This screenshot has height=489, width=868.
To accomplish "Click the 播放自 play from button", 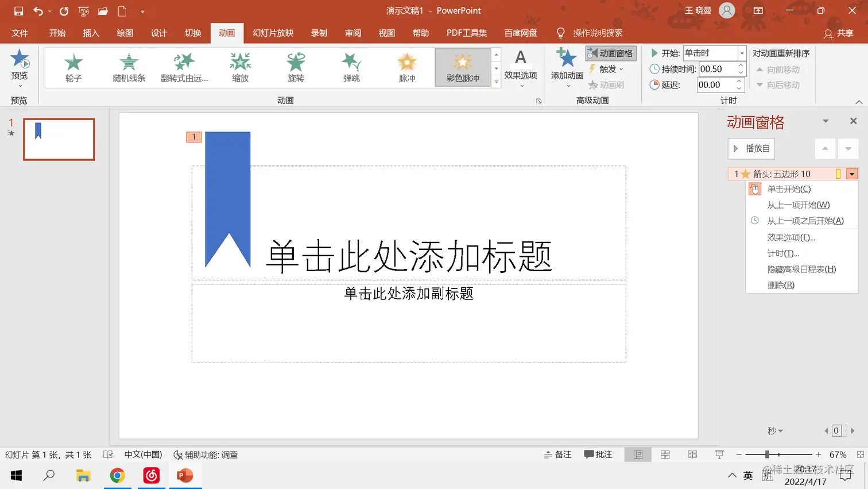I will tap(751, 148).
